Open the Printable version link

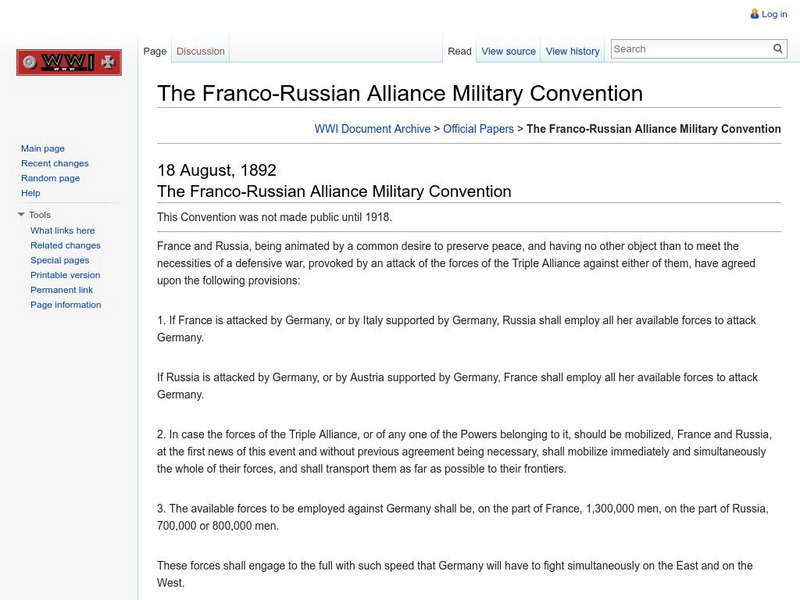(65, 275)
